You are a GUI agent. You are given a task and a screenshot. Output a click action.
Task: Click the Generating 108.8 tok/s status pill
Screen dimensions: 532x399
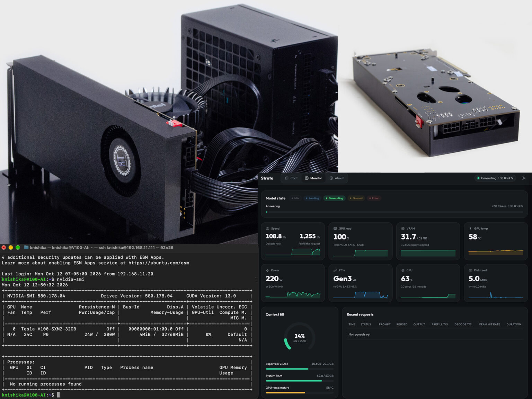coord(495,178)
